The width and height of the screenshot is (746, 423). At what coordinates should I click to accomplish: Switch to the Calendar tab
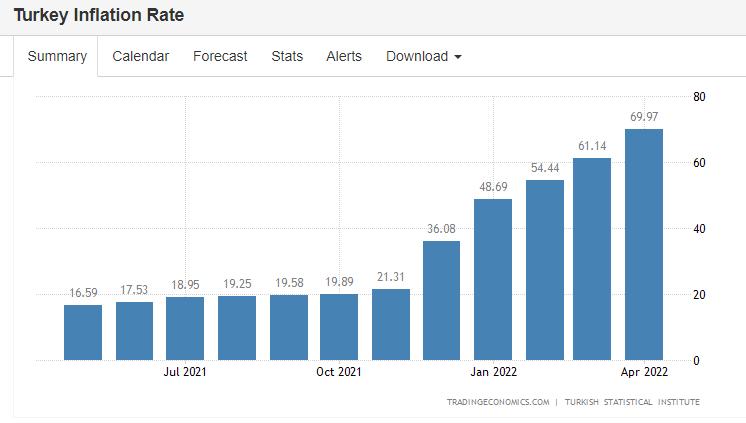coord(140,56)
